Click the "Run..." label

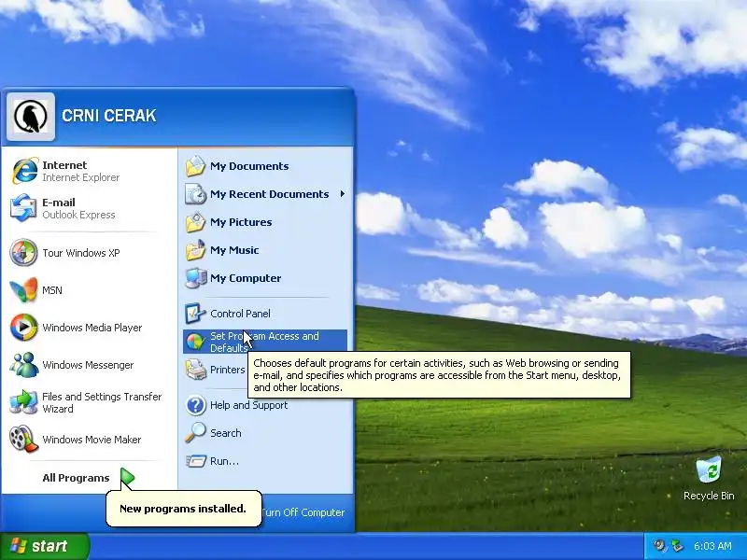pyautogui.click(x=224, y=461)
